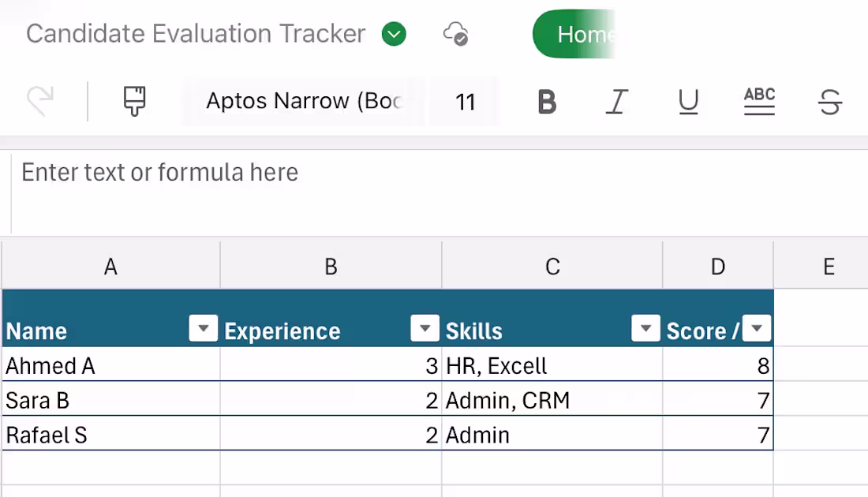The height and width of the screenshot is (497, 868).
Task: Click the redo arrow icon
Action: coord(39,102)
